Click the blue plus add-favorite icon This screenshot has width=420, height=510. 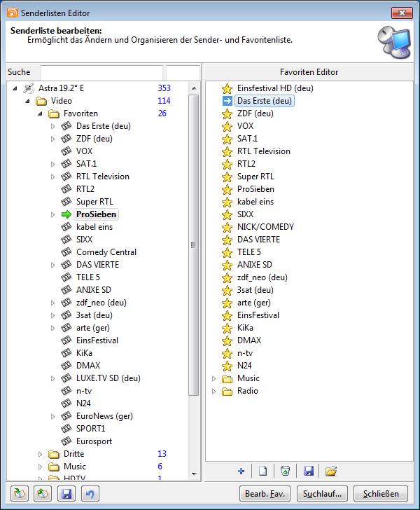pyautogui.click(x=241, y=471)
